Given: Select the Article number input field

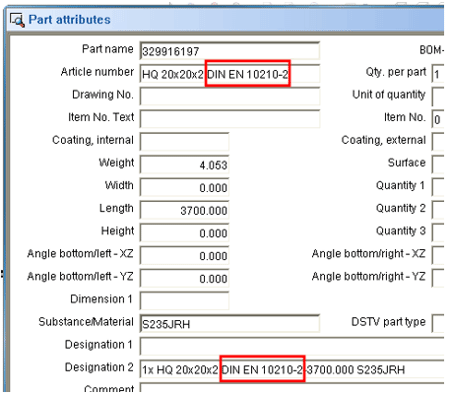Looking at the screenshot, I should 230,74.
